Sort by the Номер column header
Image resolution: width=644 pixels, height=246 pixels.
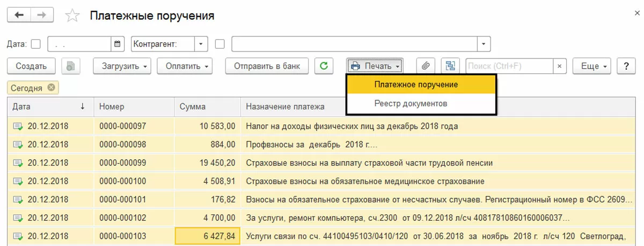[134, 107]
